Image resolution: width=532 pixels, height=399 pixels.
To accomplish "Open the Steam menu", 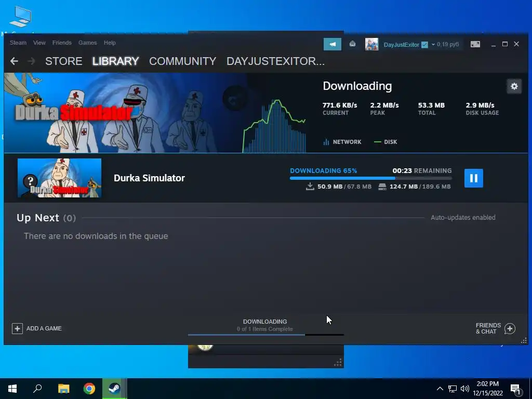I will click(x=18, y=43).
